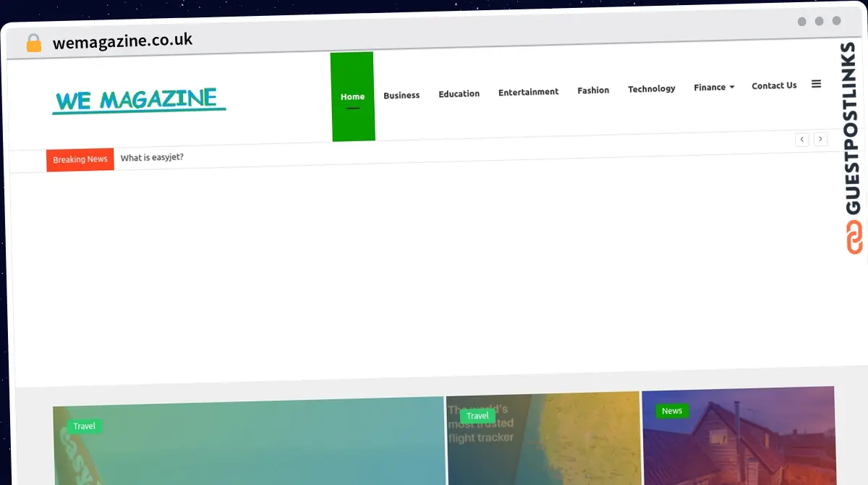The width and height of the screenshot is (868, 485).
Task: Open the hamburger menu icon in navbar
Action: (816, 84)
